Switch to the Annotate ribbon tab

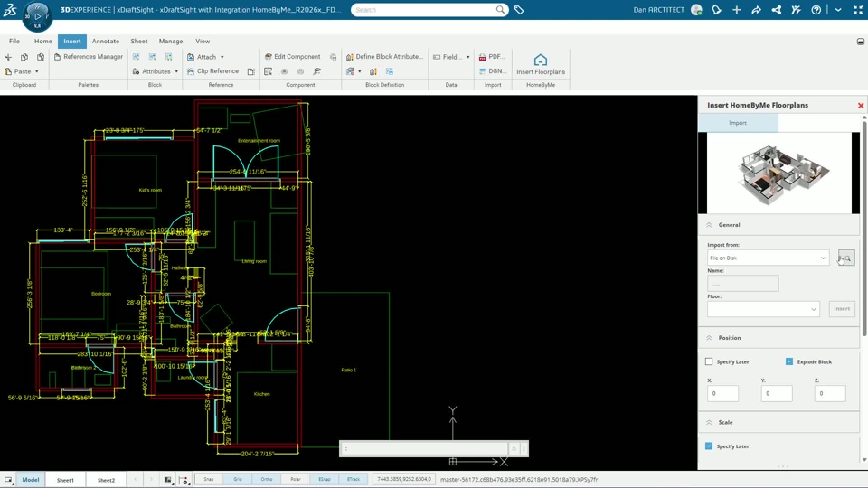pos(106,41)
